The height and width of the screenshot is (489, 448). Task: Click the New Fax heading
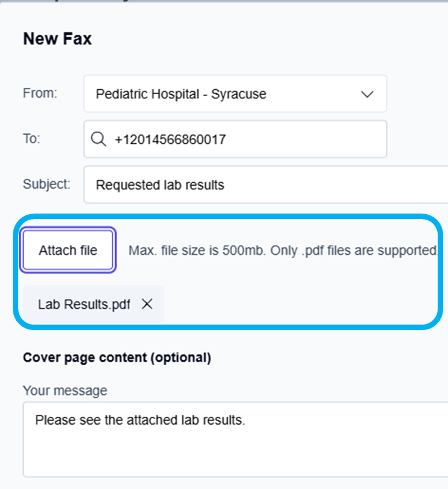58,39
